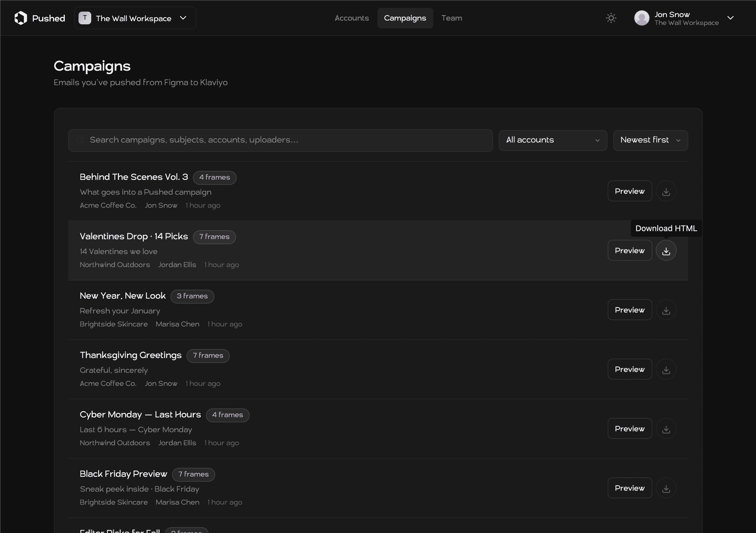Download HTML for Behind The Scenes Vol. 3
Screen dimensions: 756x533
pos(666,191)
